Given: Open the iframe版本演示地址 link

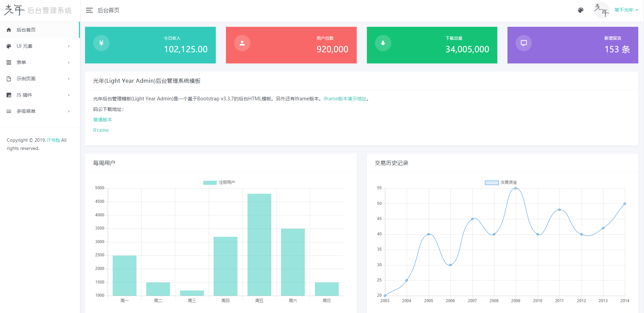Looking at the screenshot, I should tap(345, 99).
